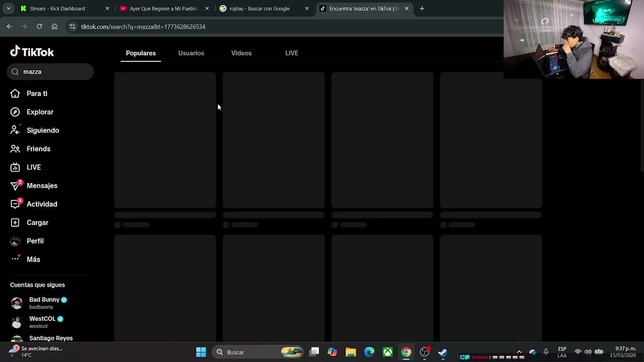Expand the Chrome tab search dropdown arrow
The height and width of the screenshot is (362, 644).
[9, 9]
